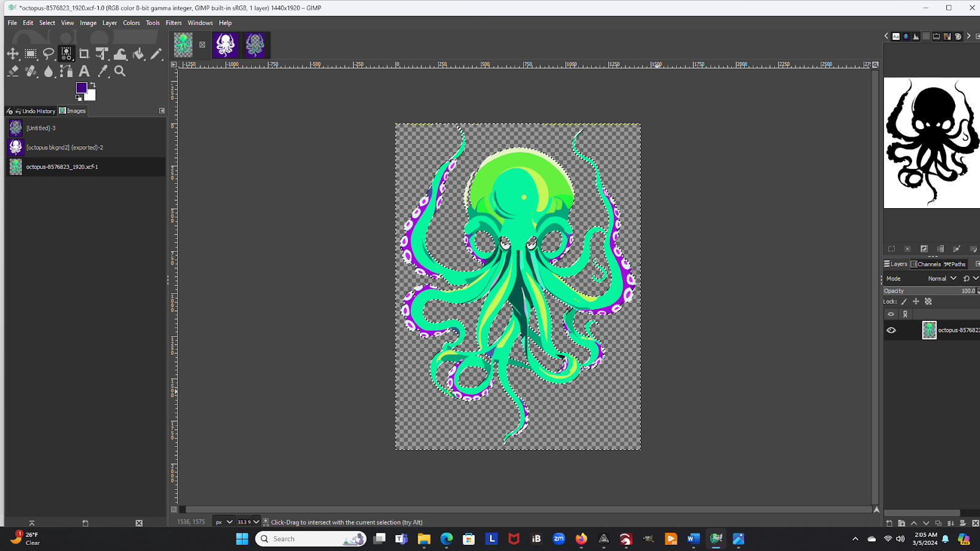Activate the Crop tool
Image resolution: width=980 pixels, height=551 pixels.
pos(84,54)
